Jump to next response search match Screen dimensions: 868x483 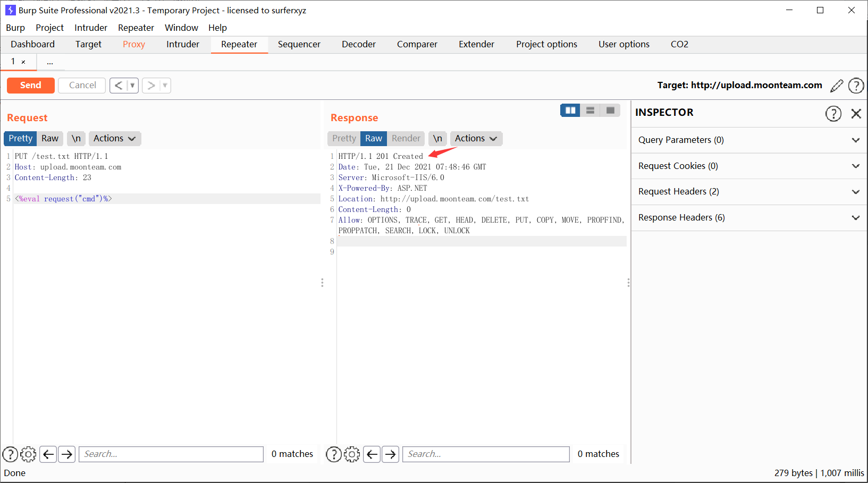391,454
